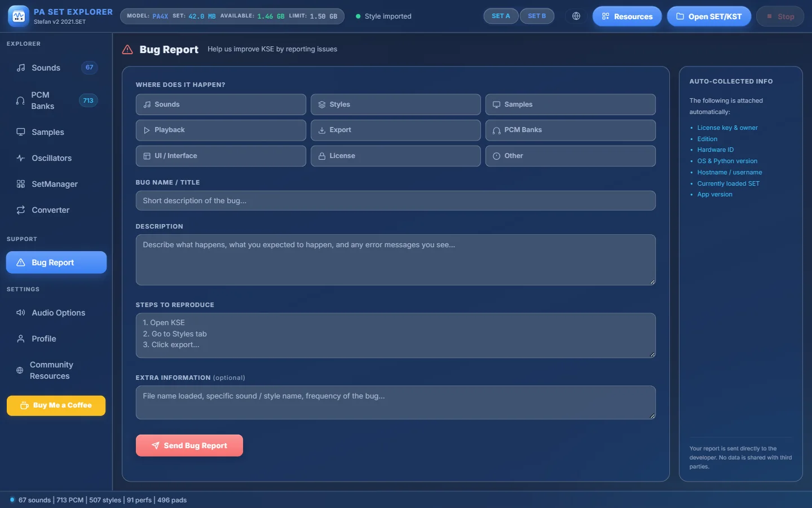The width and height of the screenshot is (812, 508).
Task: Open the Sounds section in sidebar
Action: pyautogui.click(x=56, y=68)
